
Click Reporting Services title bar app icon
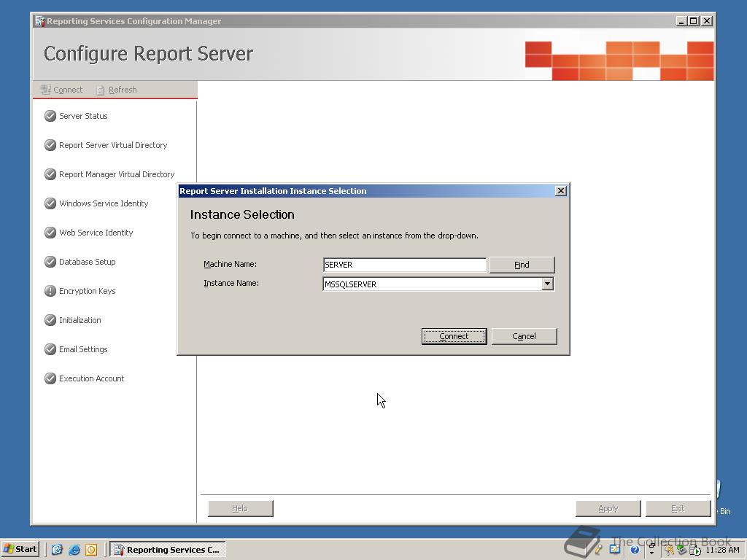tap(40, 21)
